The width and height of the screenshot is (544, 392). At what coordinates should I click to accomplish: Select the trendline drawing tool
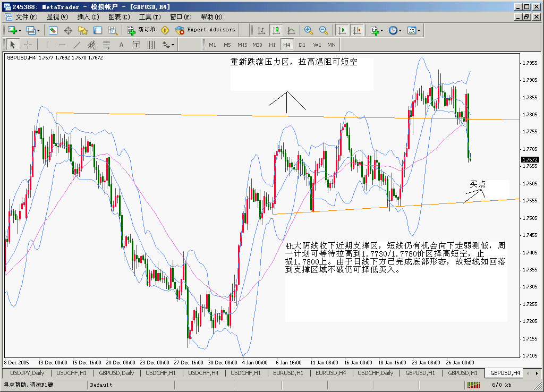[77, 45]
